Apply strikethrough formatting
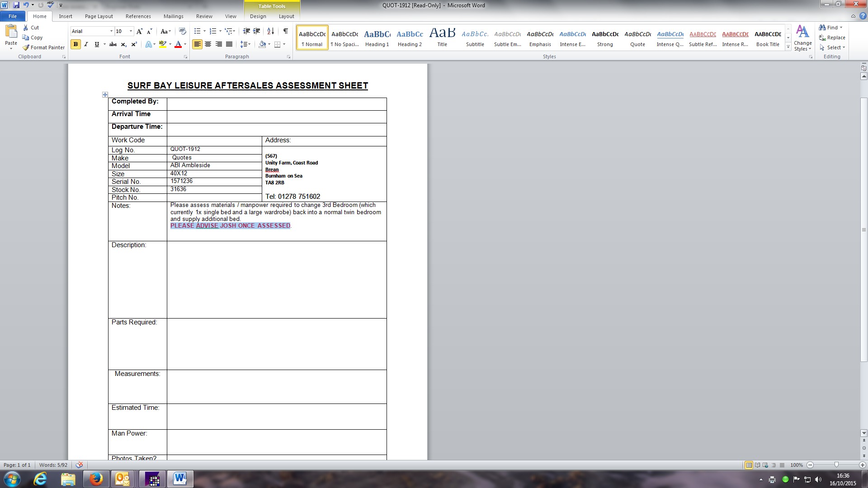Screen dimensions: 868x488 (x=113, y=44)
